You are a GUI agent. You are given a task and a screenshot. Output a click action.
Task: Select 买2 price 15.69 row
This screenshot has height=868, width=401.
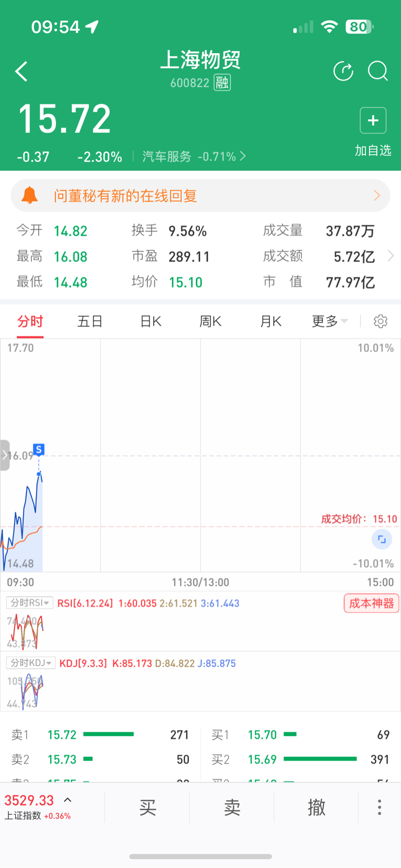click(301, 759)
